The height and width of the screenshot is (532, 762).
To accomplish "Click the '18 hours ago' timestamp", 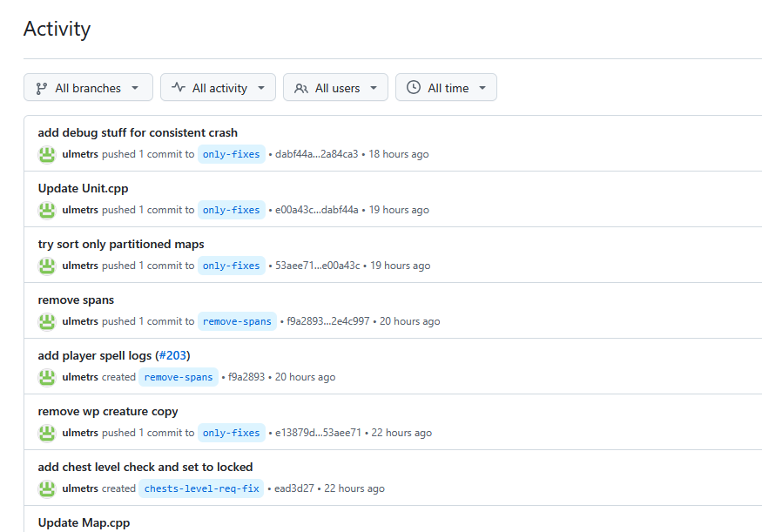I will tap(399, 154).
